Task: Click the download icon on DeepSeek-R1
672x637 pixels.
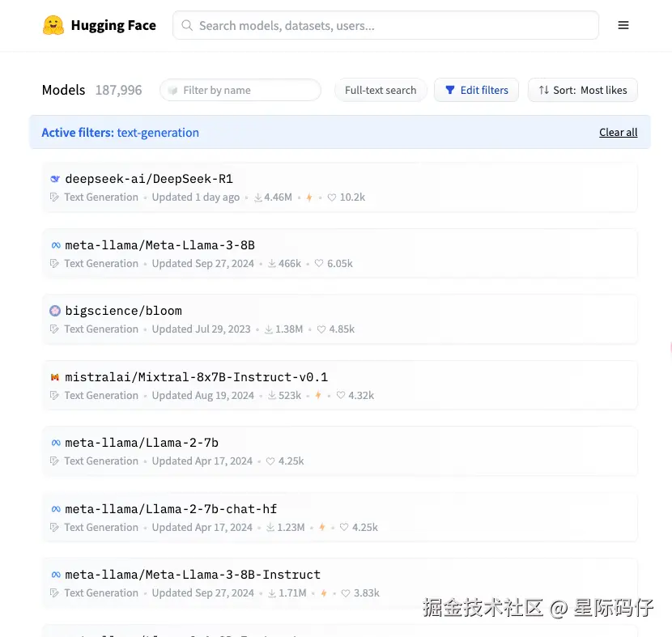Action: click(258, 197)
